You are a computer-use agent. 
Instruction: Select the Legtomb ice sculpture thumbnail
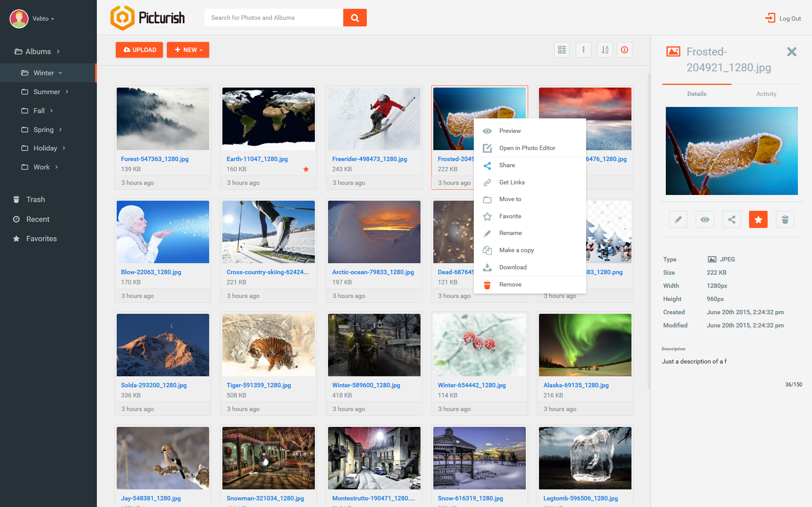[x=585, y=458]
